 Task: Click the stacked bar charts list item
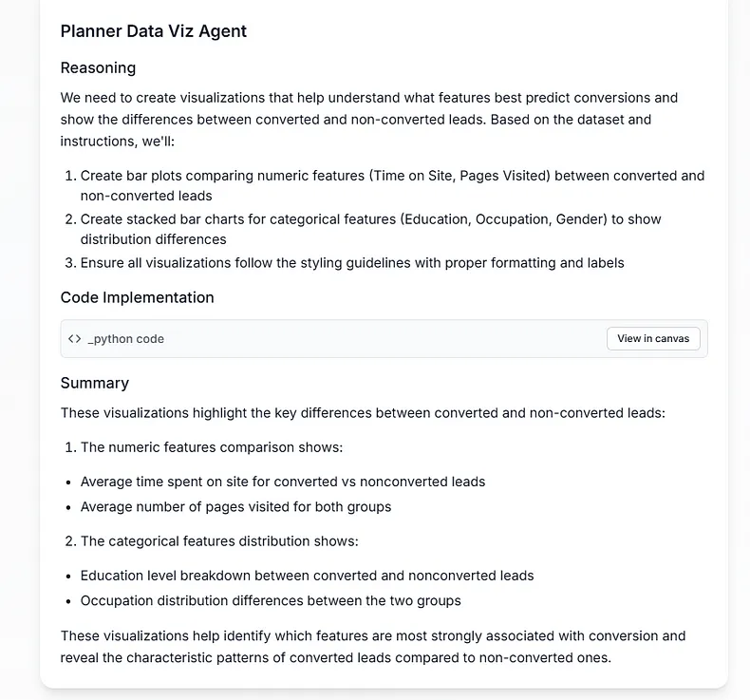pyautogui.click(x=364, y=229)
